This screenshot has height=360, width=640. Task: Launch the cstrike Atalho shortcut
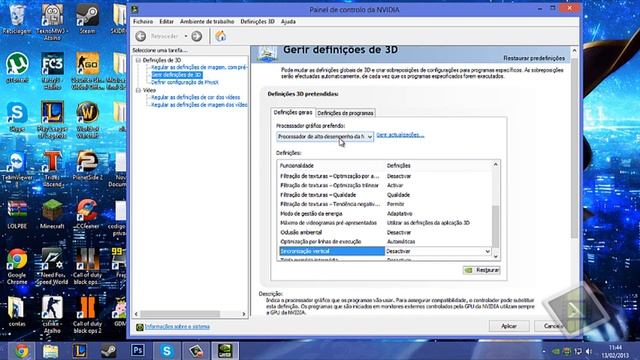pos(52,315)
